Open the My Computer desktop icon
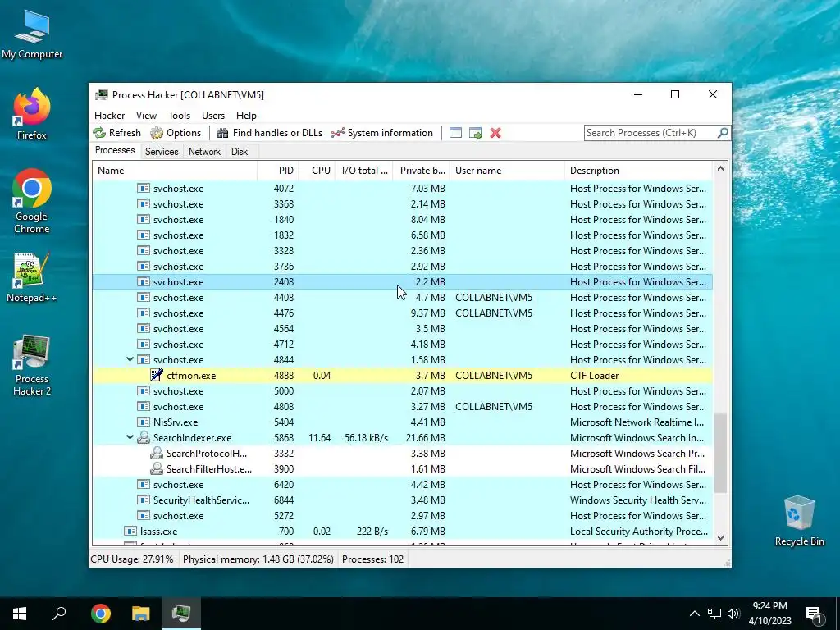This screenshot has width=840, height=630. [x=32, y=33]
